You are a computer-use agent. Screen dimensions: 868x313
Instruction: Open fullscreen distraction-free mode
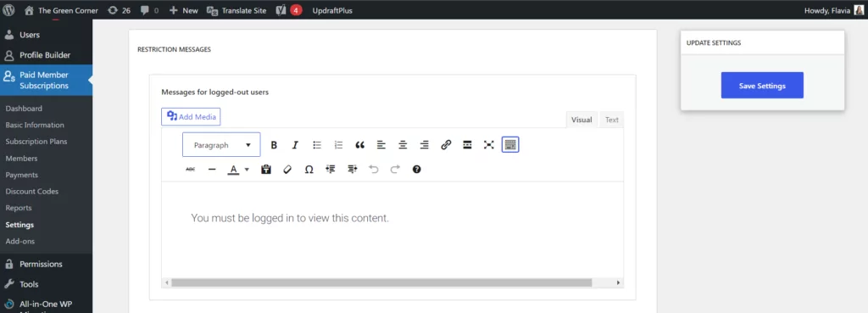click(489, 144)
